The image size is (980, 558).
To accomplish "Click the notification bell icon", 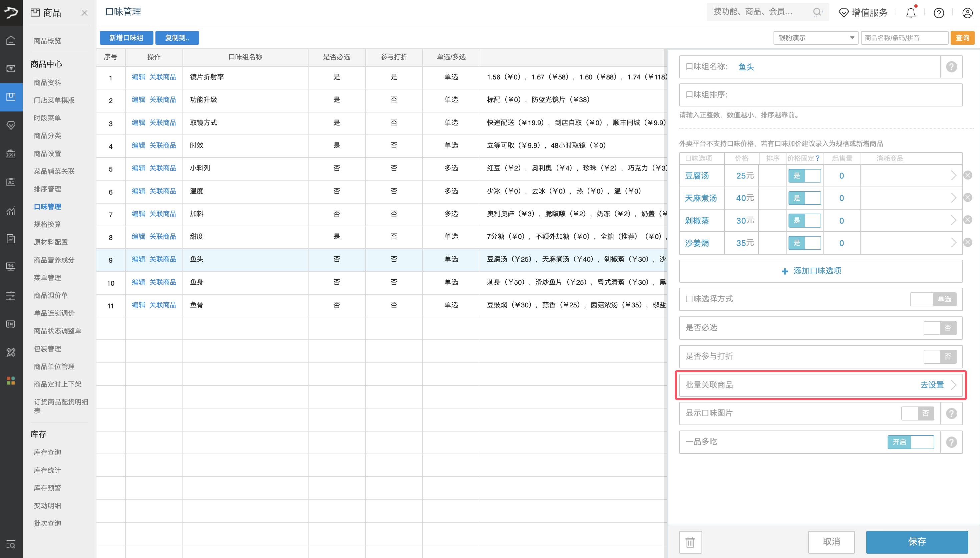I will [x=910, y=13].
